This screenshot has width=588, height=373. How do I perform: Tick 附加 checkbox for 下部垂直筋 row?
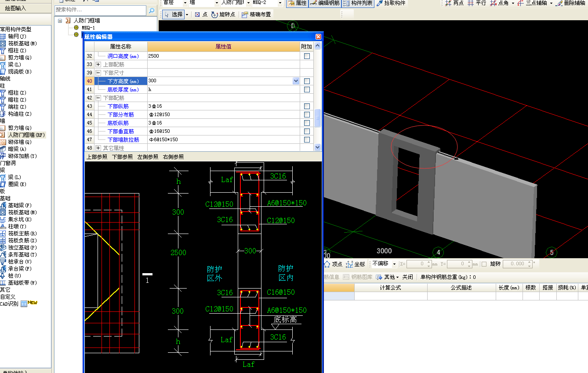307,131
